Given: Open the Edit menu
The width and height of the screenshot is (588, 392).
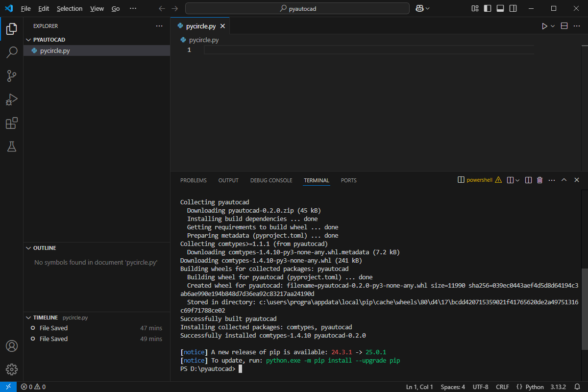Looking at the screenshot, I should [44, 9].
